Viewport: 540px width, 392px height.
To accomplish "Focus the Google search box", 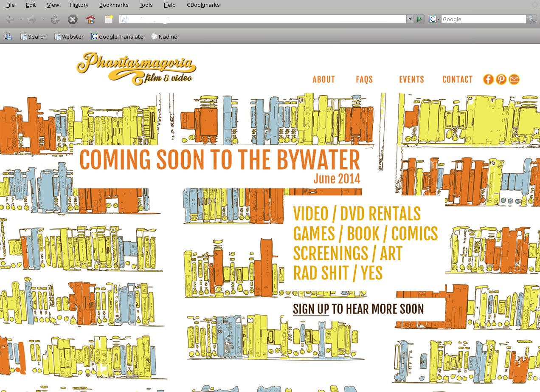I will tap(484, 19).
